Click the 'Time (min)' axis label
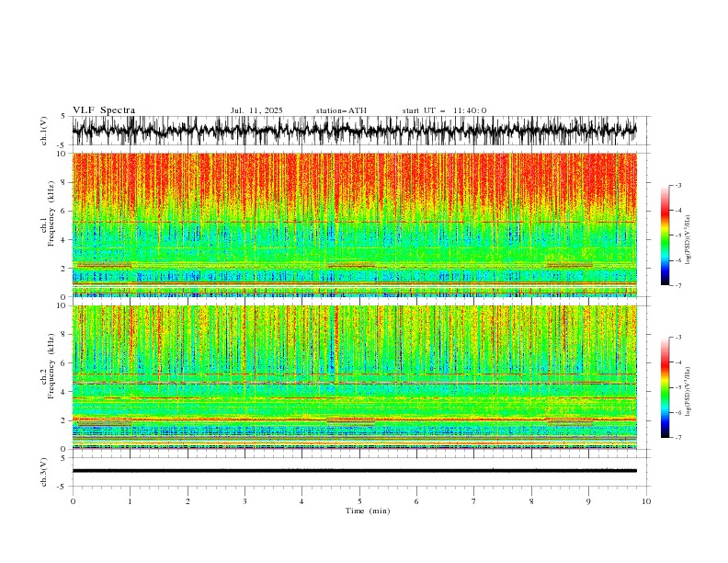This screenshot has width=728, height=563. click(368, 511)
